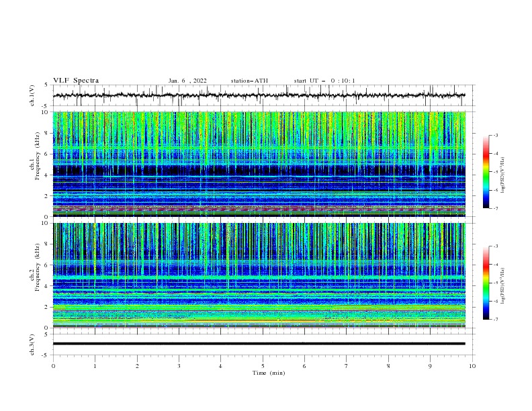This screenshot has height=411, width=532.
Task: Click the color bar beside the ch.1 spectrogram
Action: [486, 172]
